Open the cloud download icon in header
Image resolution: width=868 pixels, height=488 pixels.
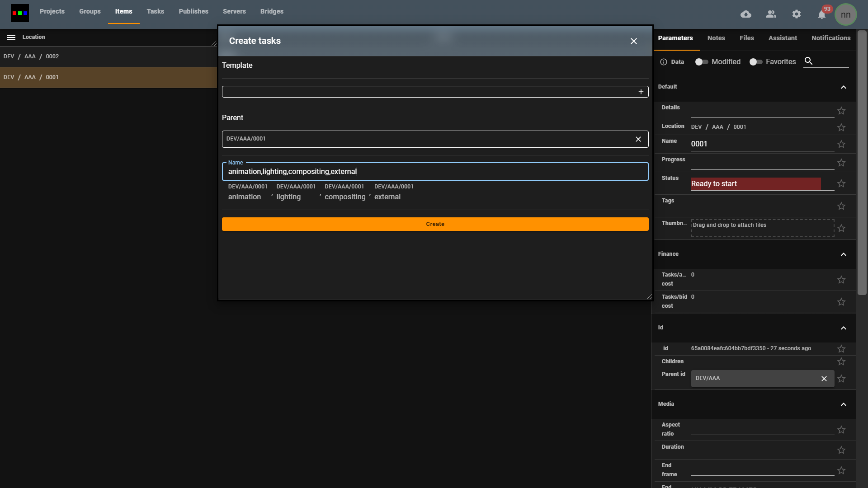click(x=746, y=14)
